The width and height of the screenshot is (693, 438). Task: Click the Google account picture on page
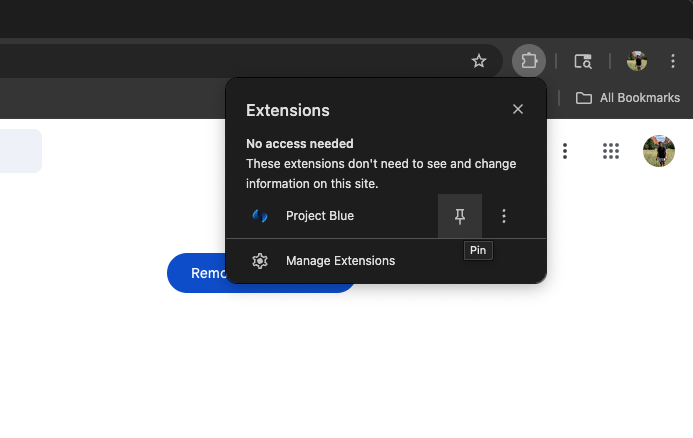click(658, 151)
